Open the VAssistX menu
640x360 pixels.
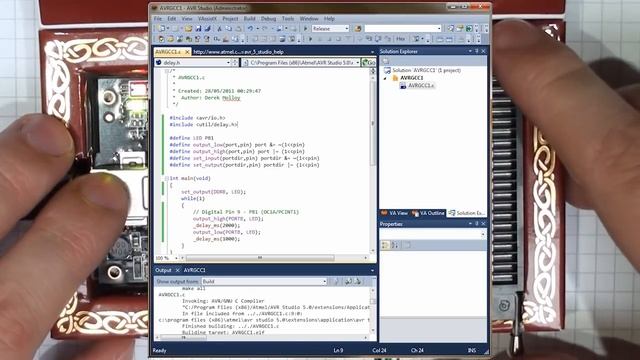[x=207, y=19]
